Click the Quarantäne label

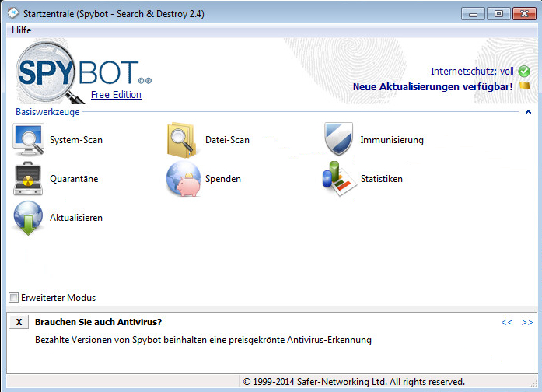[74, 179]
